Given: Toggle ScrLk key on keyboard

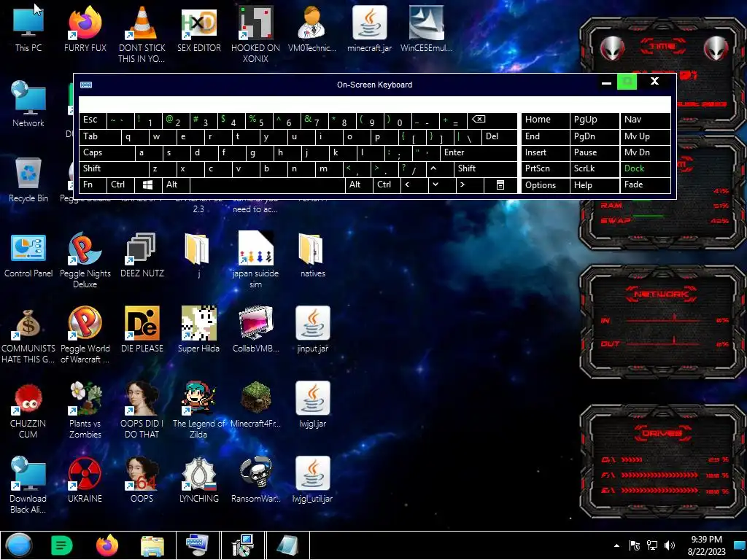Looking at the screenshot, I should click(594, 168).
